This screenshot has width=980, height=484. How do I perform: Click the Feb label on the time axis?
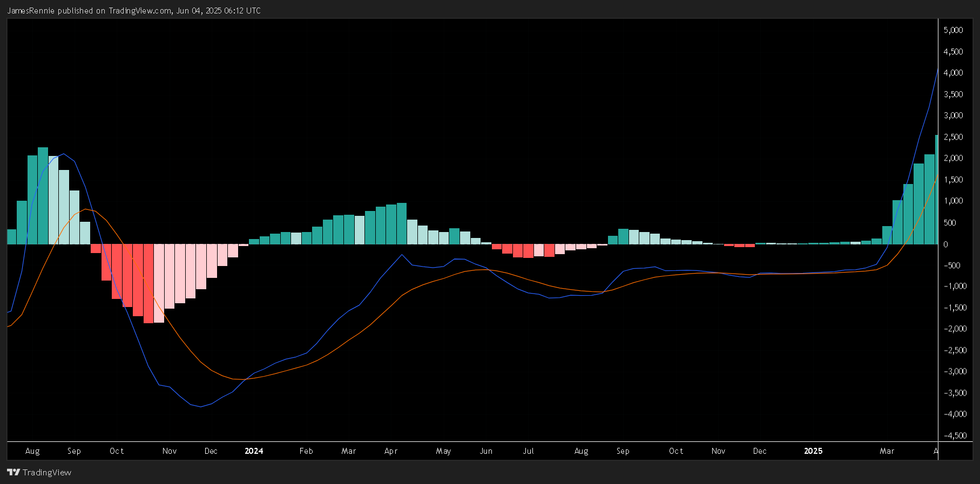coord(306,451)
